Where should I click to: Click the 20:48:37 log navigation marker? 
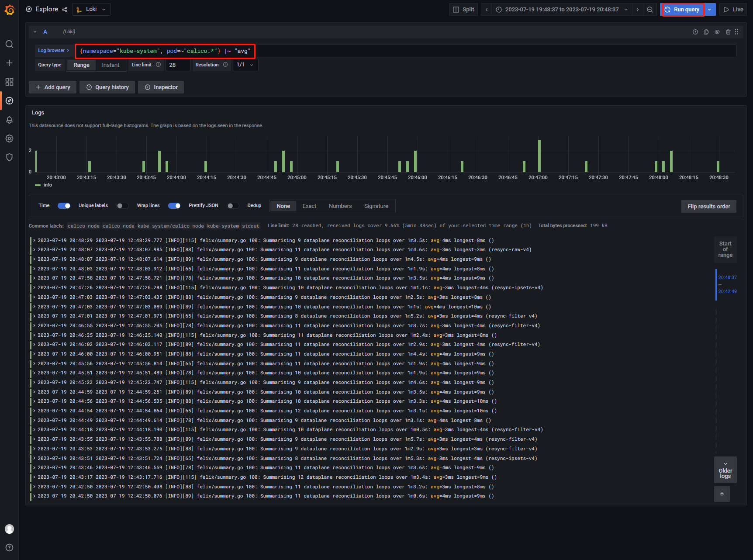pos(727,278)
